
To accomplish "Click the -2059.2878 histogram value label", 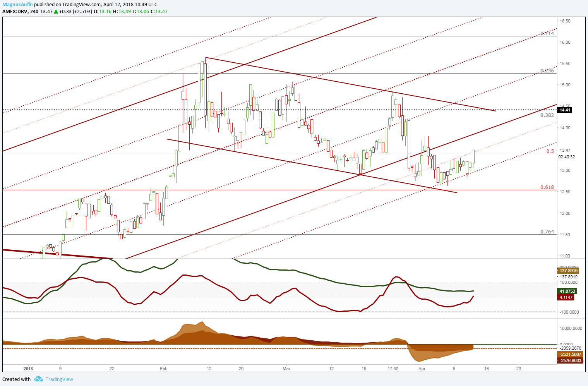I will point(571,348).
